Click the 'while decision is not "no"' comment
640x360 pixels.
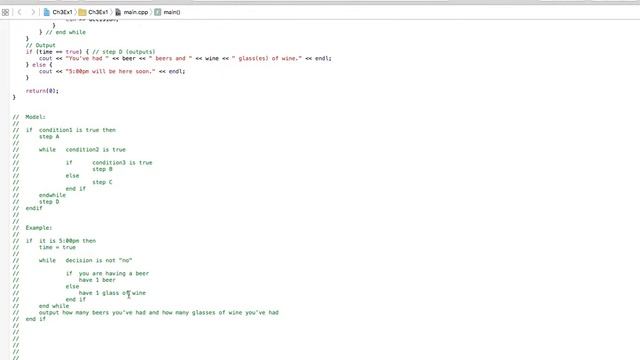(x=86, y=260)
